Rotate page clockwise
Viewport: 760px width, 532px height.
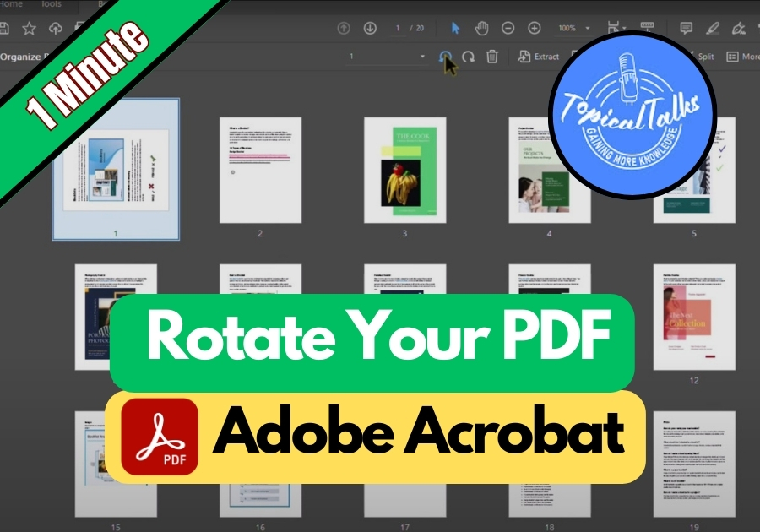point(468,57)
